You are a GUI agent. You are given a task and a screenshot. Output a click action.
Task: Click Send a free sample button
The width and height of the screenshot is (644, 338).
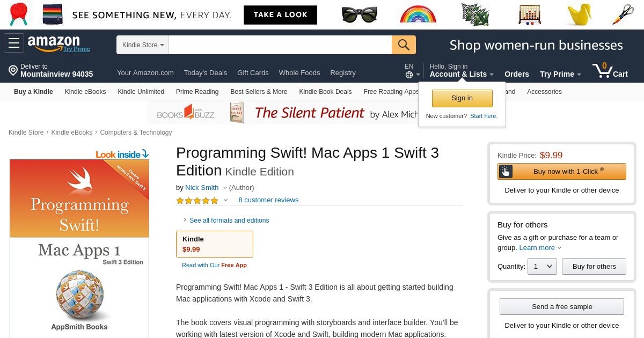click(562, 306)
